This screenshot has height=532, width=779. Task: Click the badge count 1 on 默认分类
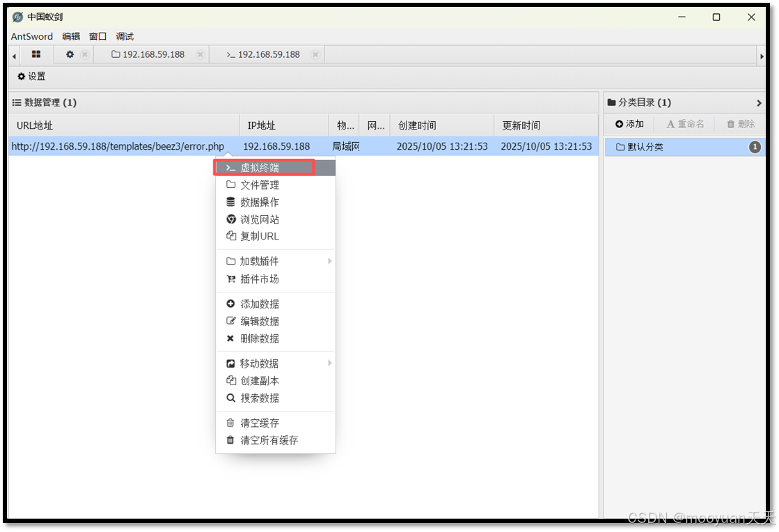(755, 147)
